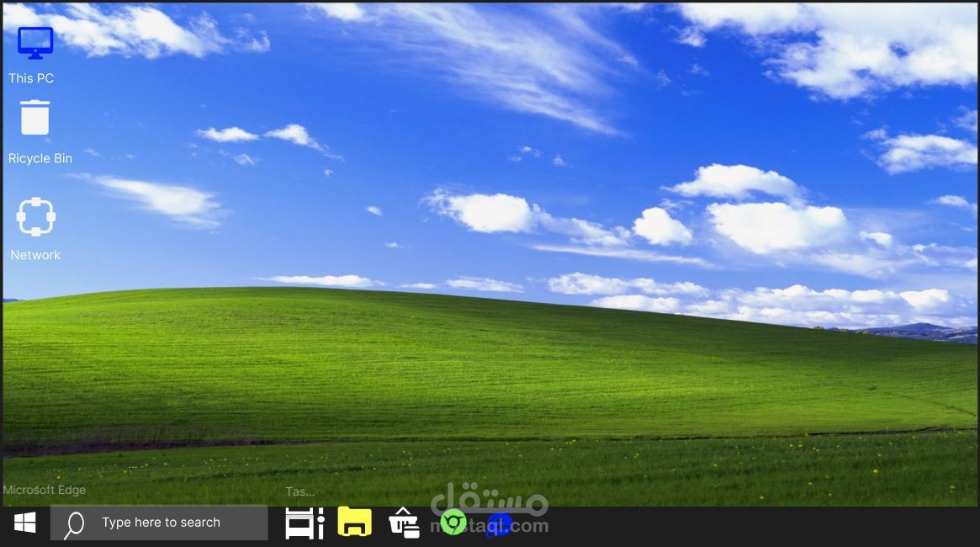Click the 'Tas...' label above taskbar
Screen dimensions: 980x547
pos(300,491)
